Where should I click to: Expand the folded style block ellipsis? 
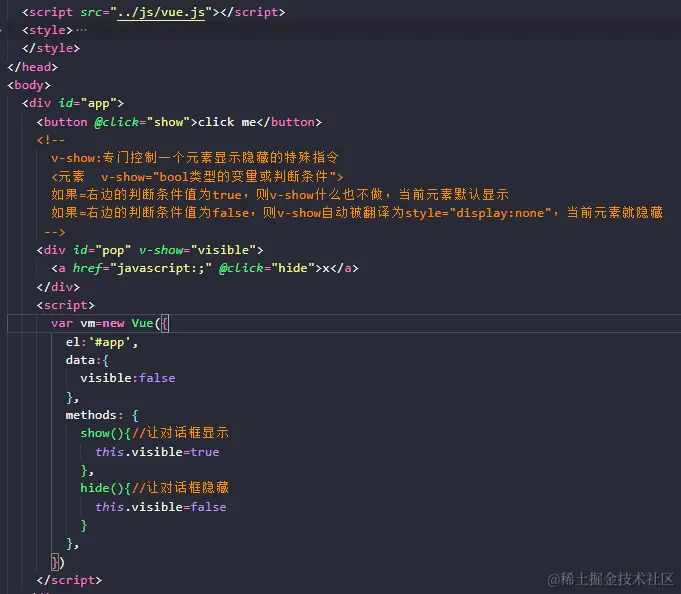[81, 30]
